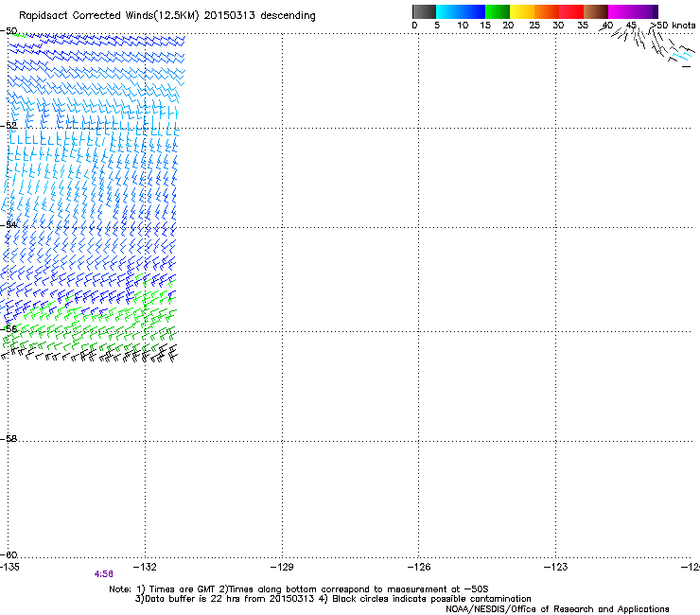
Task: Click the red 30-35 knots color segment
Action: [x=571, y=11]
